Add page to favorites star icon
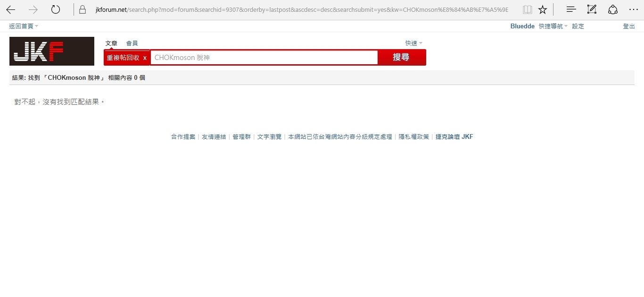 click(543, 9)
